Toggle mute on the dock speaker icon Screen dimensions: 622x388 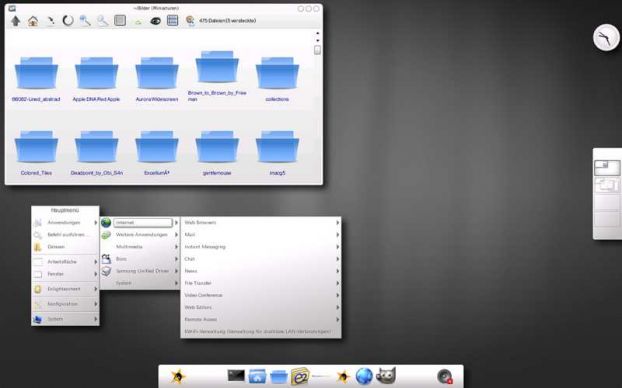pos(445,376)
